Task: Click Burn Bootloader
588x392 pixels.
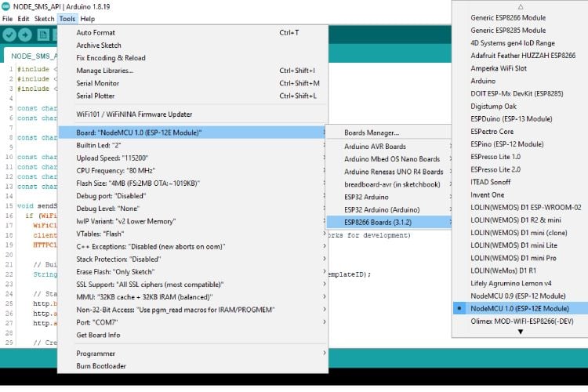Action: [193, 366]
